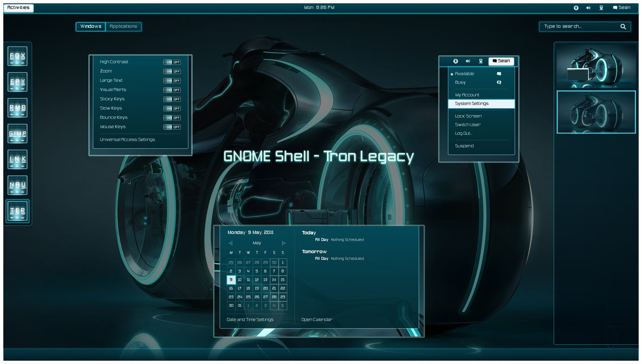This screenshot has height=364, width=642.
Task: Click the Tomorrow heading in the events list
Action: pos(314,252)
